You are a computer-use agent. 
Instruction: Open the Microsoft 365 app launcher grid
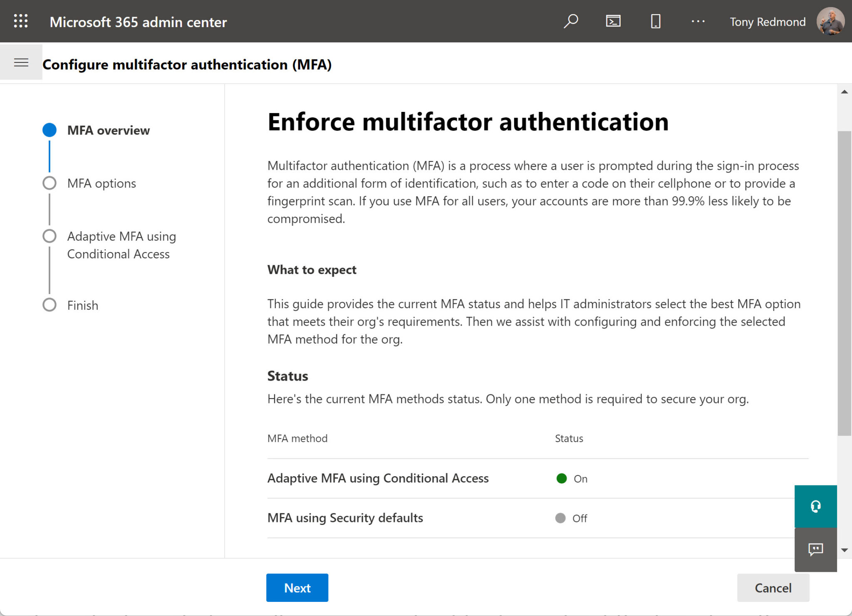pyautogui.click(x=21, y=21)
